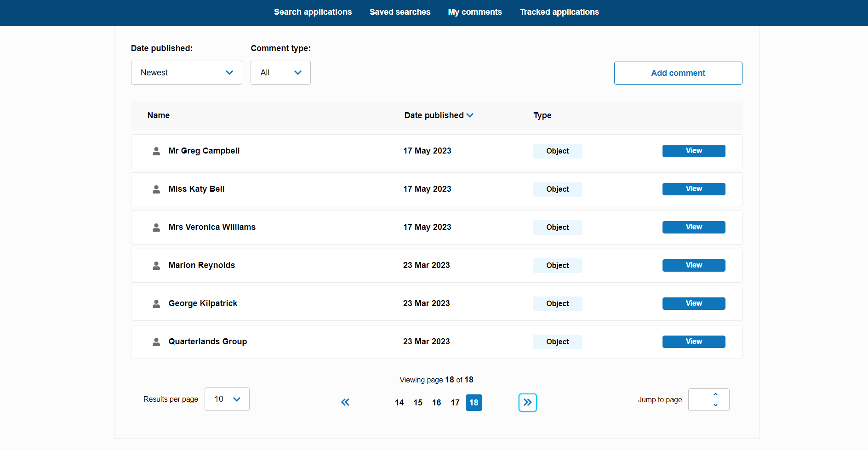This screenshot has width=868, height=450.
Task: Click the Jump to page input field
Action: pyautogui.click(x=709, y=399)
